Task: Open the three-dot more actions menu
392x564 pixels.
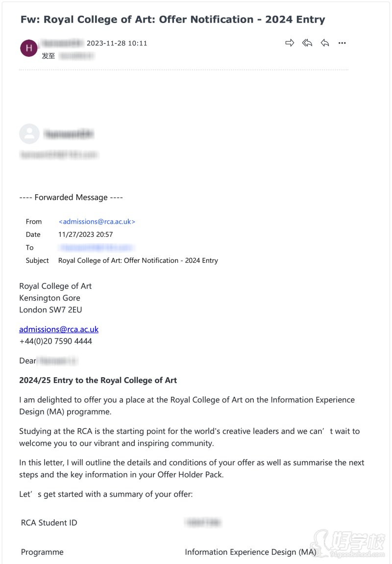Action: pyautogui.click(x=342, y=43)
